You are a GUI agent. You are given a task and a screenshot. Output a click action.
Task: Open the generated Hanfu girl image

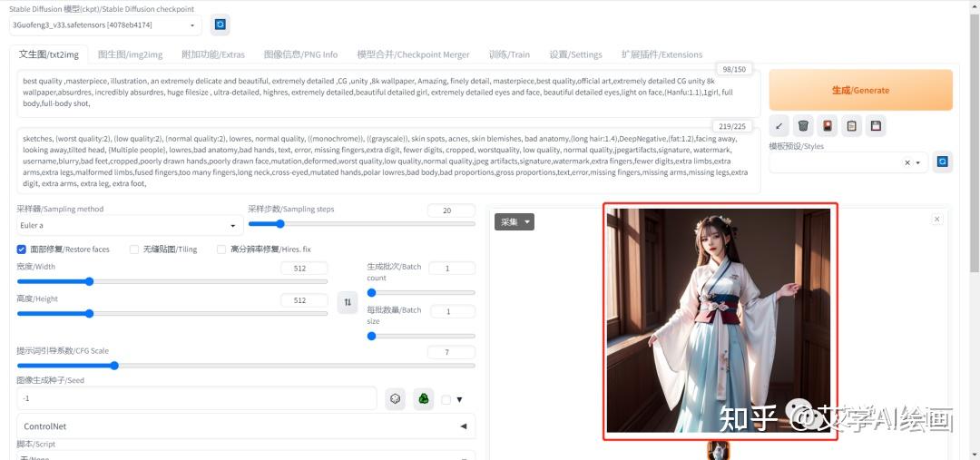pos(719,320)
